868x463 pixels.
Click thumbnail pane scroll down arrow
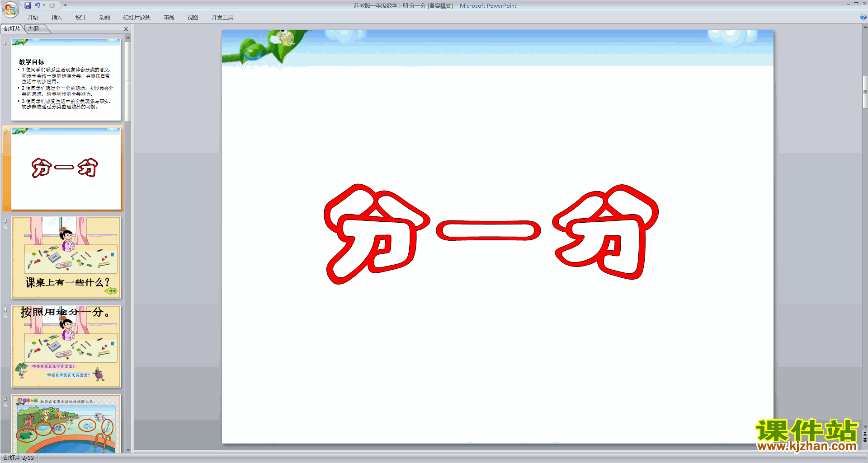pyautogui.click(x=128, y=450)
